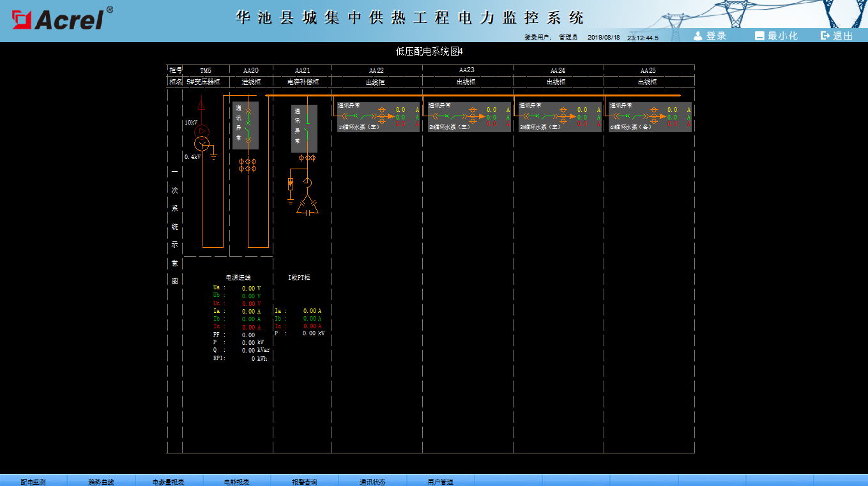Click the 登录 user icon
Screen dimensions: 868x486
point(698,36)
